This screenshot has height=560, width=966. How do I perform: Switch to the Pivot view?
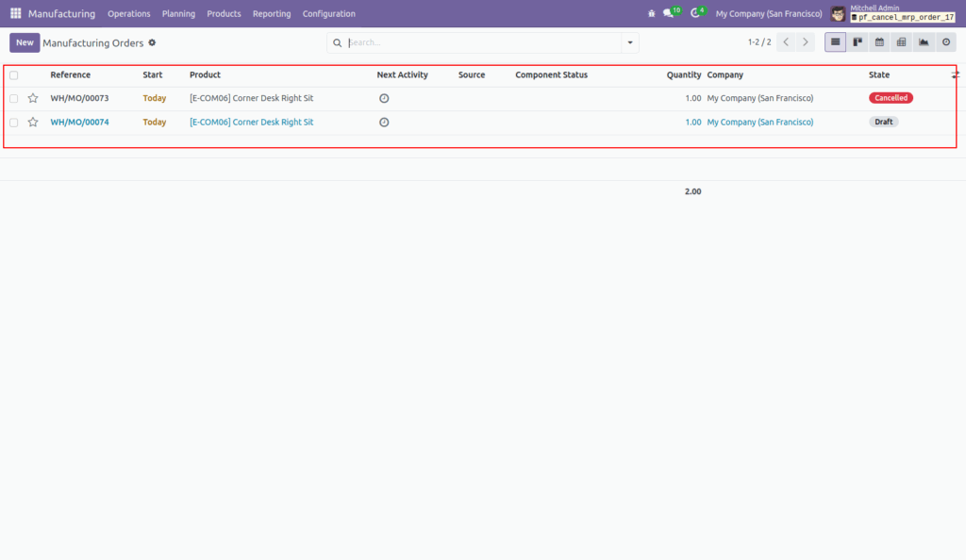click(901, 41)
